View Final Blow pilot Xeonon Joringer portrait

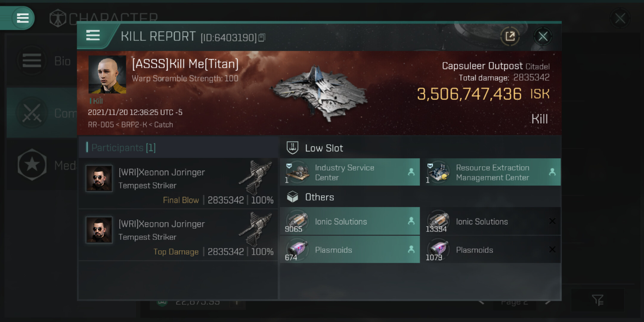pos(99,178)
